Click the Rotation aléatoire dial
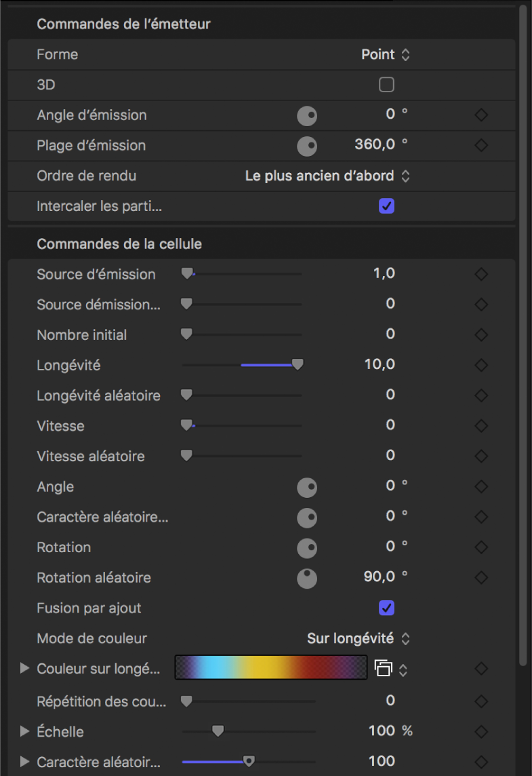 pyautogui.click(x=307, y=579)
